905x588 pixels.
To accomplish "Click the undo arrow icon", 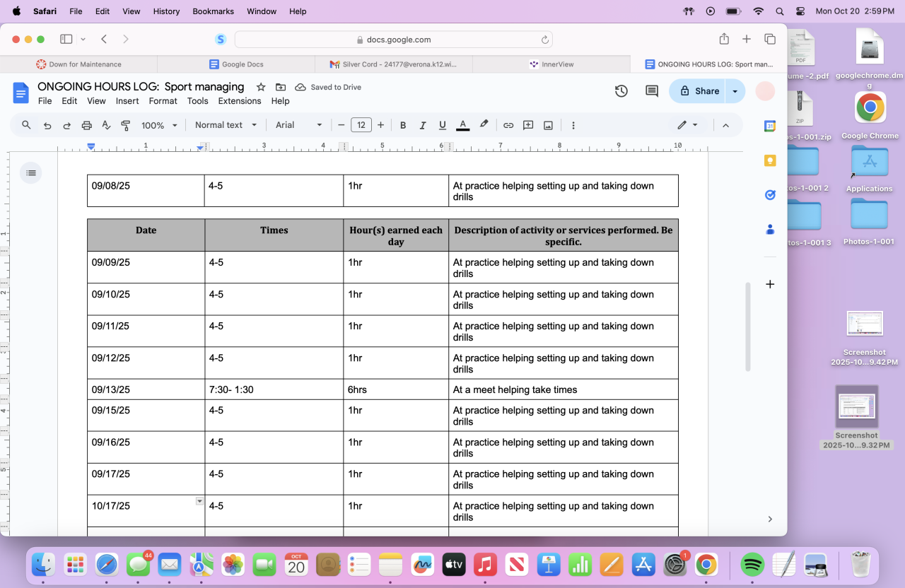I will tap(47, 125).
